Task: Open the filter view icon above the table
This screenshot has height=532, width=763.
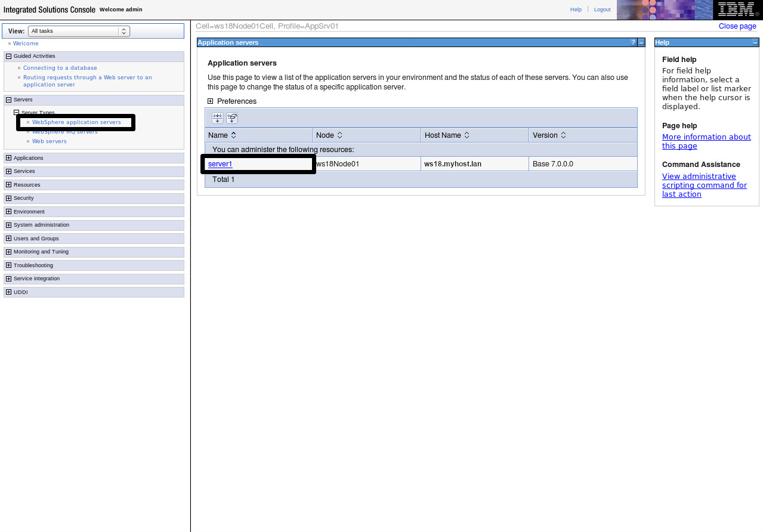Action: 218,118
